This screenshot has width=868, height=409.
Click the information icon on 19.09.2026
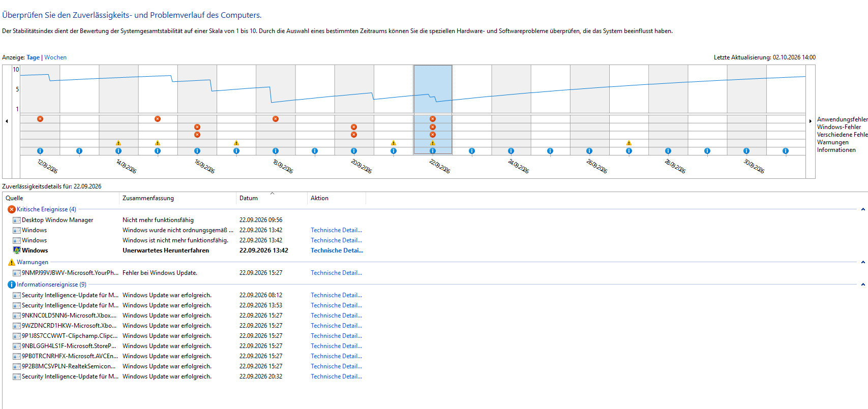click(x=315, y=151)
